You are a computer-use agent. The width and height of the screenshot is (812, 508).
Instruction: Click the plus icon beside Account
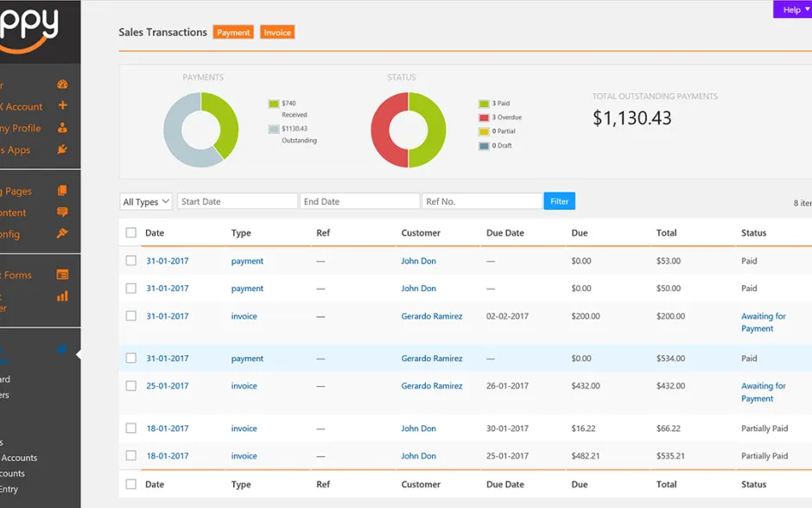click(62, 106)
